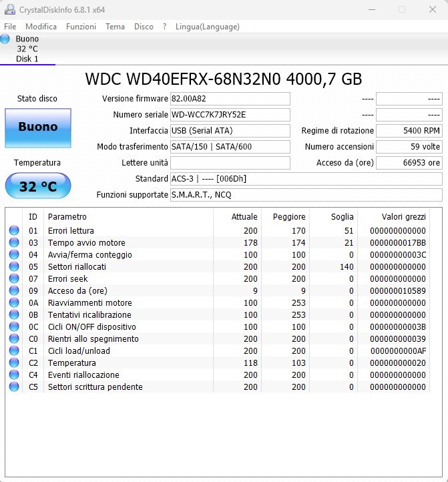Viewport: 448px width, 482px height.
Task: Click the status orb for Errori seek
Action: click(14, 278)
